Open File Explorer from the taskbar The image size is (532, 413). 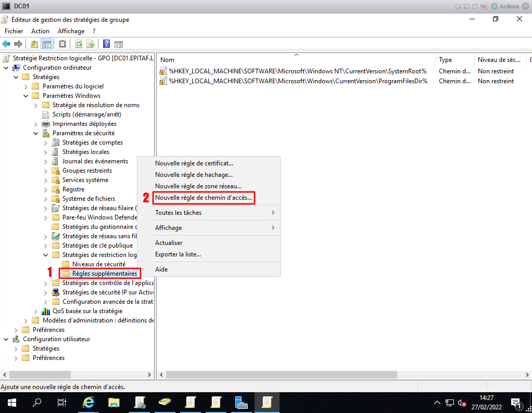tap(114, 402)
